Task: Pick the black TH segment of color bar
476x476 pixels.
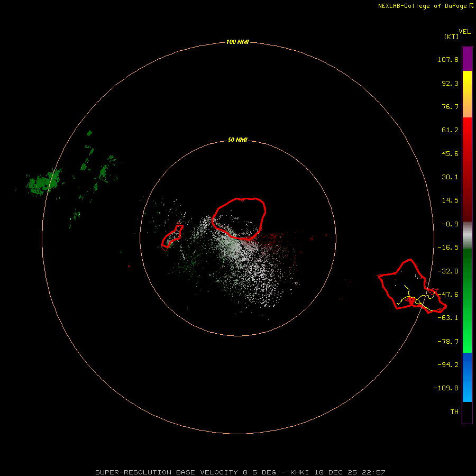Action: (467, 412)
